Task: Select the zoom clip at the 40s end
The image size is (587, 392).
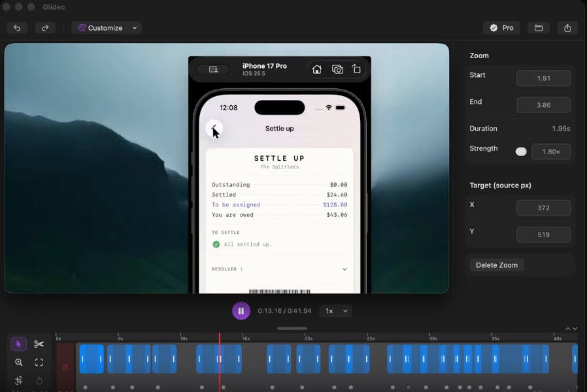Action: tap(575, 359)
